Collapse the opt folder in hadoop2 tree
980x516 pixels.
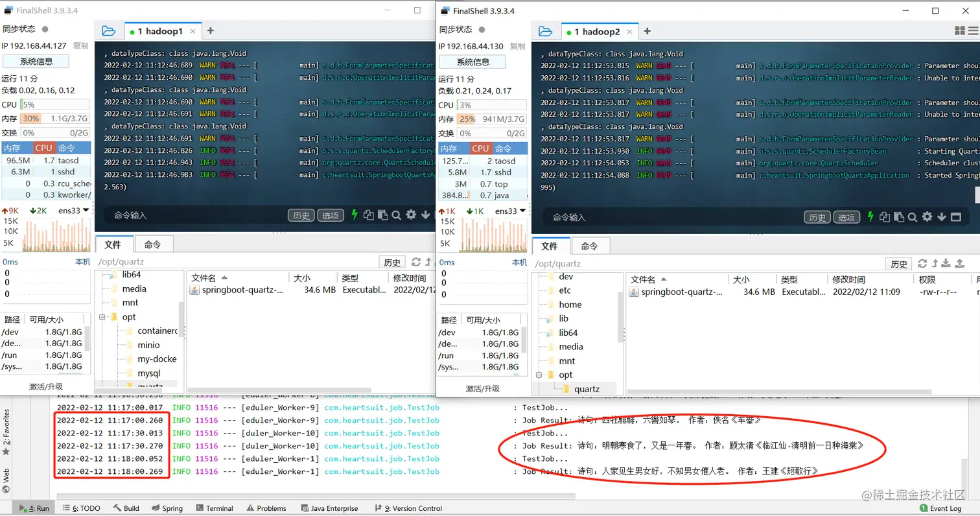(540, 375)
